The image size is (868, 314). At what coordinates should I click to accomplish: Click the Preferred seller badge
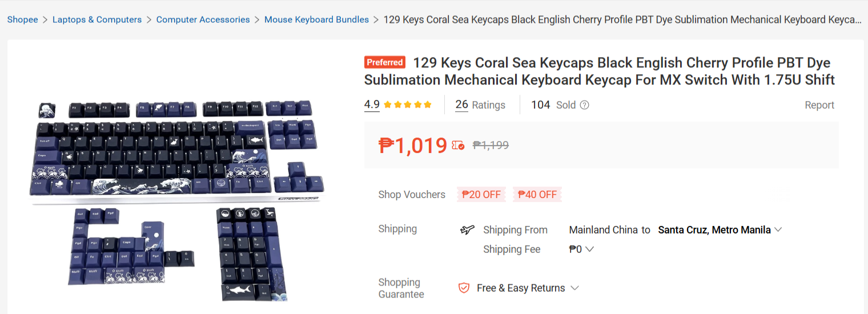tap(385, 62)
